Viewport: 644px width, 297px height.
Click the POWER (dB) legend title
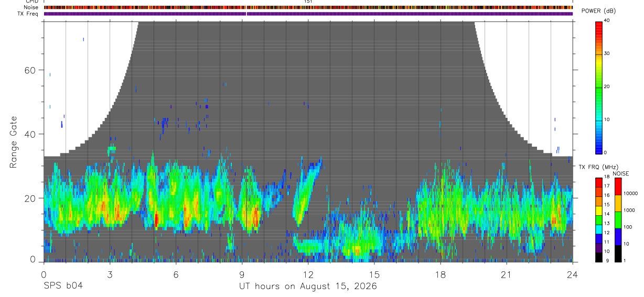coord(598,11)
